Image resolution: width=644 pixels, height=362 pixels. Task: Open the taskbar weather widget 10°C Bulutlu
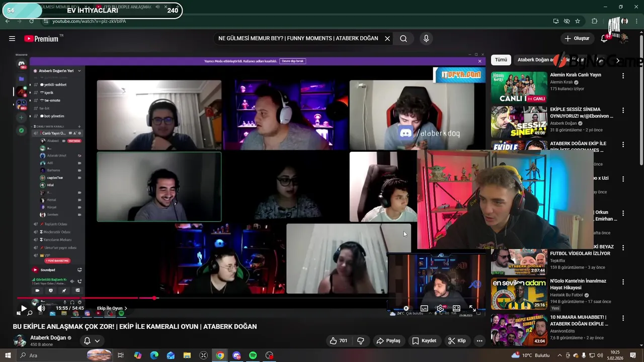pos(530,355)
